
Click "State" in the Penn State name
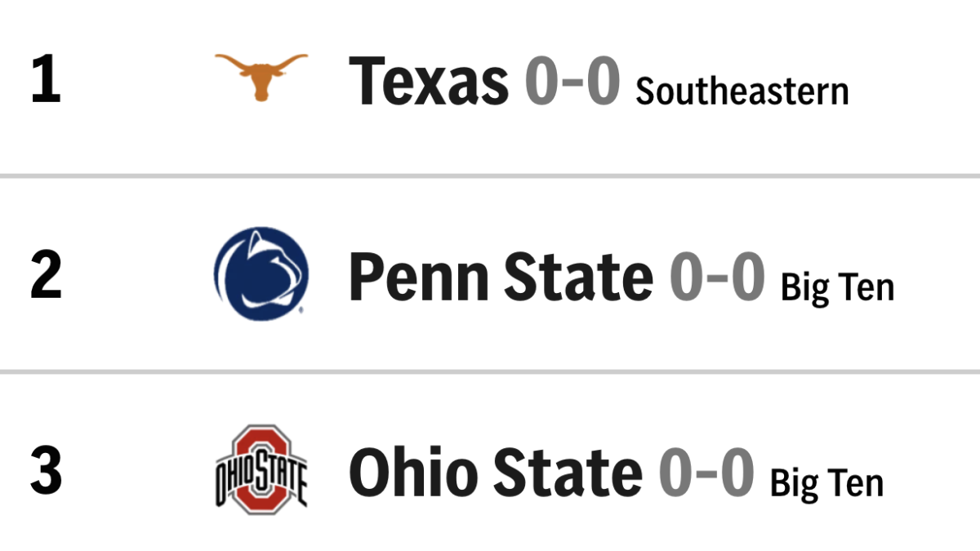pyautogui.click(x=577, y=276)
